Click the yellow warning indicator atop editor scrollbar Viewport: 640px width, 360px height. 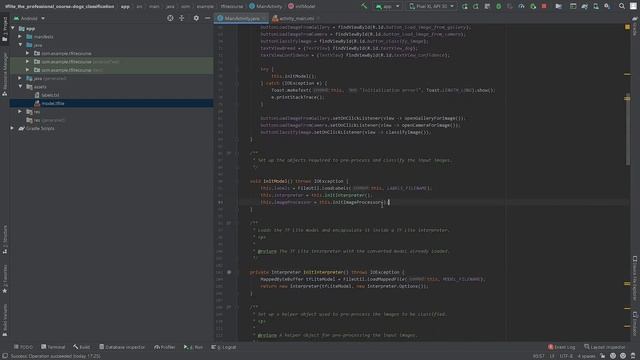[627, 27]
